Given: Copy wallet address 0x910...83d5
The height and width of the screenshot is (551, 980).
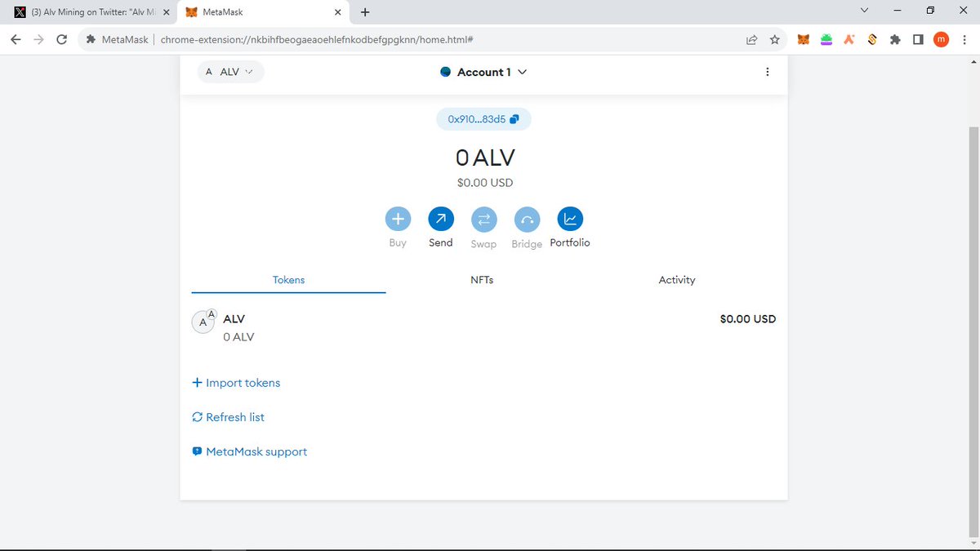Looking at the screenshot, I should (x=483, y=119).
